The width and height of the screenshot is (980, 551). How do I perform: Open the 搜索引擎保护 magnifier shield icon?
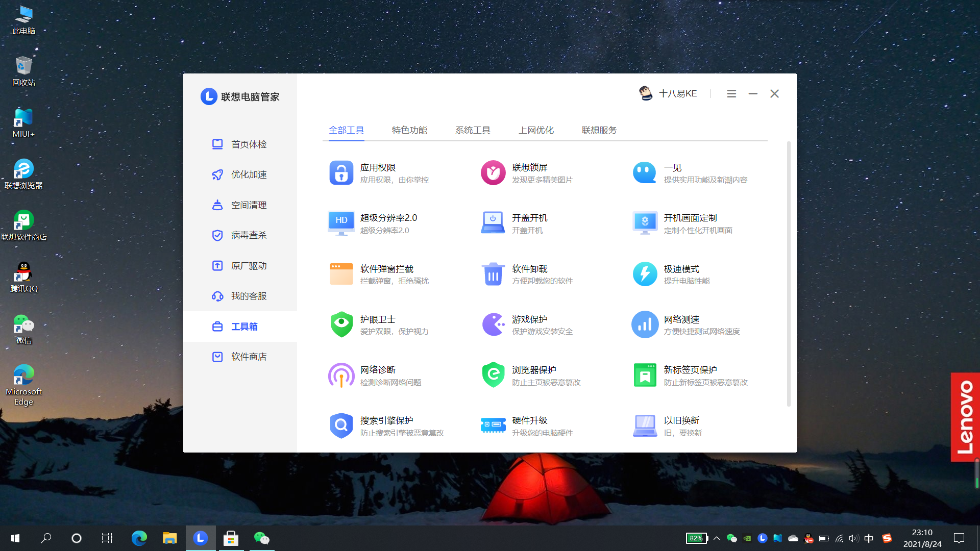(341, 425)
